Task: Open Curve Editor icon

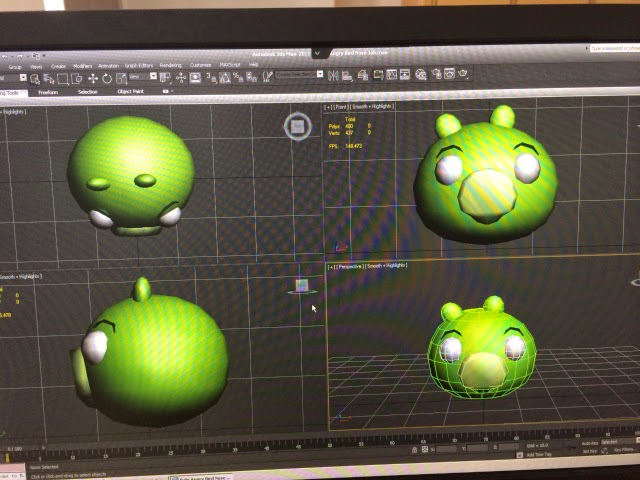Action: (x=391, y=75)
